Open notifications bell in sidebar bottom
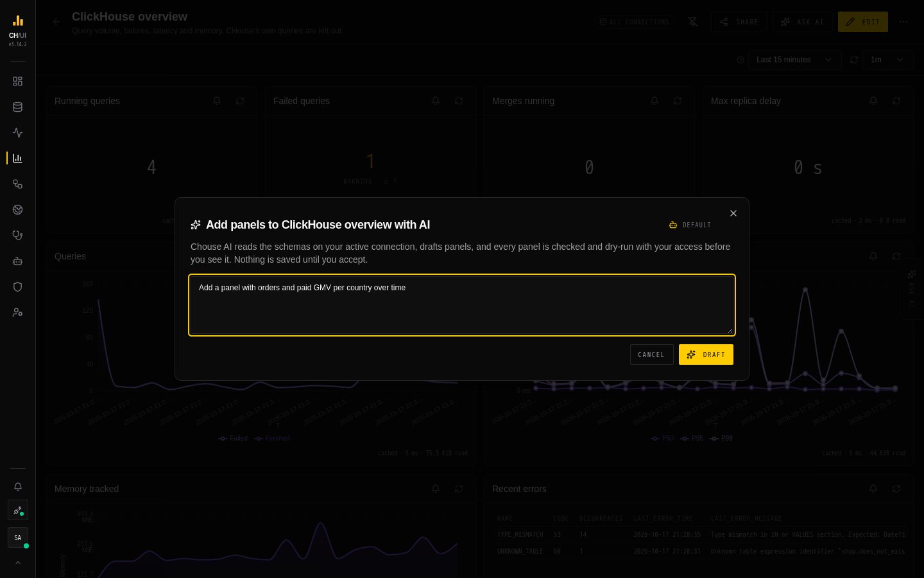 click(17, 487)
